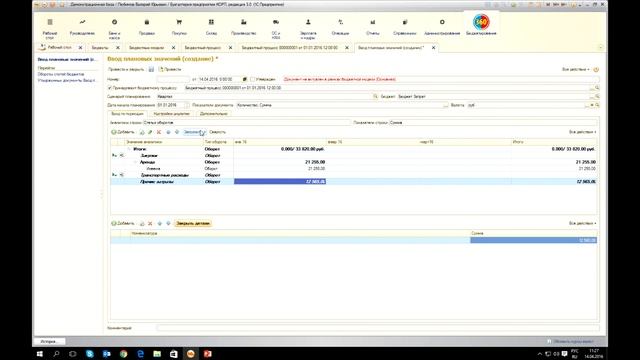Open Обороты статей бюджетов link

(61, 74)
